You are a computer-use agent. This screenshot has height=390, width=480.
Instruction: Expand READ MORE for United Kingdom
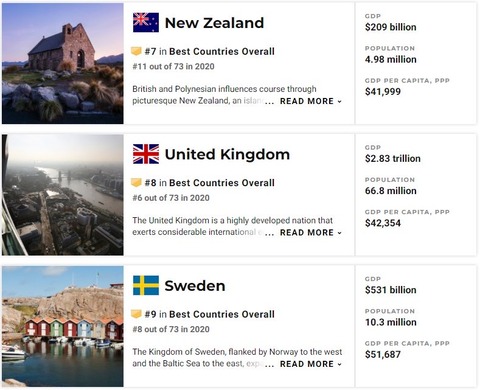click(311, 232)
